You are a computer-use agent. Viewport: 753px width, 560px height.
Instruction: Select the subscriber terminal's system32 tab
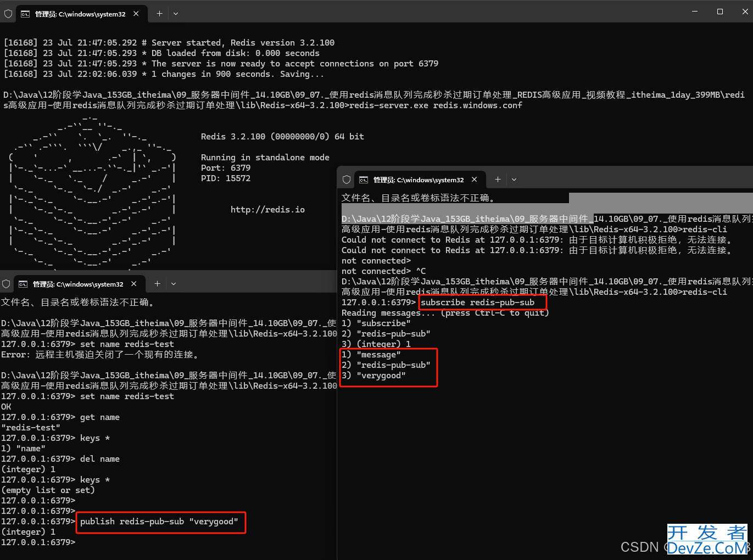click(x=419, y=180)
